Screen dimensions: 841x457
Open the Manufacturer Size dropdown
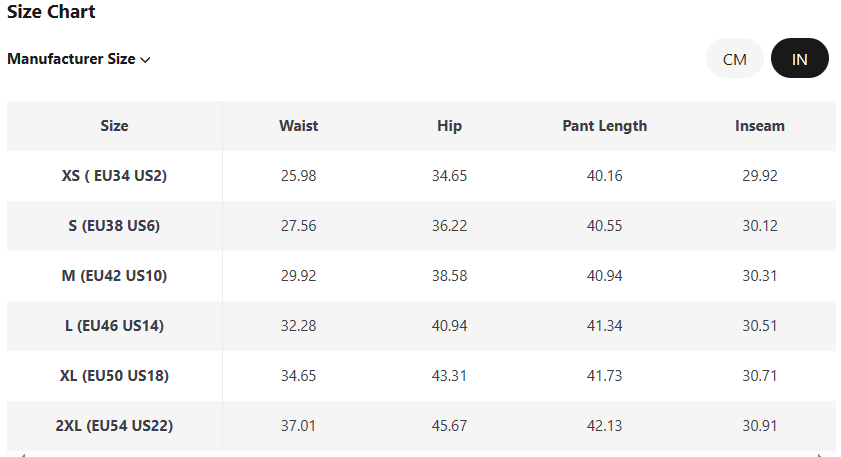click(x=71, y=59)
